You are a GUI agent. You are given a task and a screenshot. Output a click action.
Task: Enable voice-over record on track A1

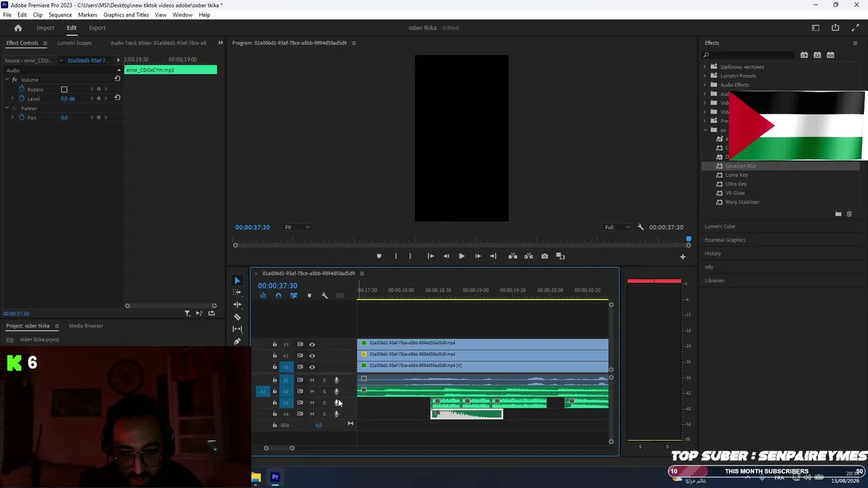point(336,380)
